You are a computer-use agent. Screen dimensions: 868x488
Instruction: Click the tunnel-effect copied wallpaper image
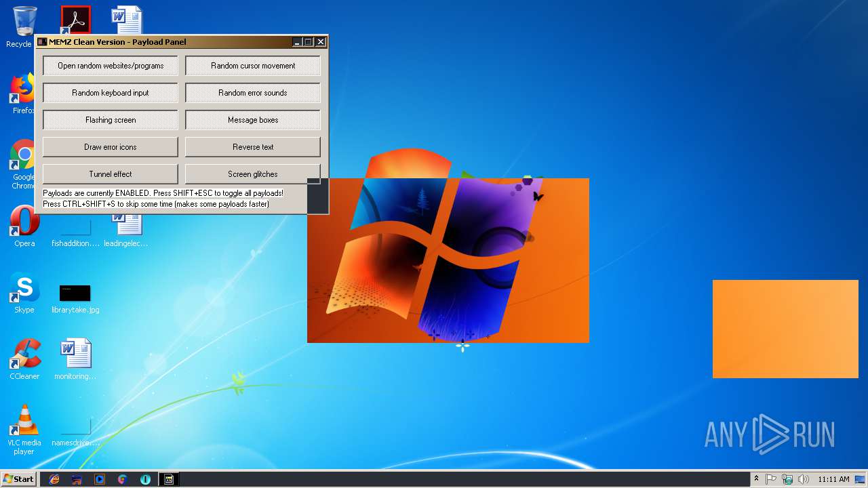click(448, 260)
